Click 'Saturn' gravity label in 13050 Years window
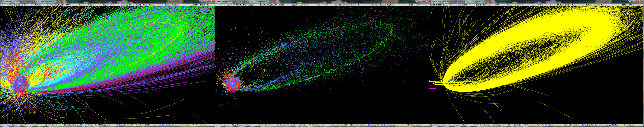This screenshot has height=127, width=644. (x=160, y=5)
